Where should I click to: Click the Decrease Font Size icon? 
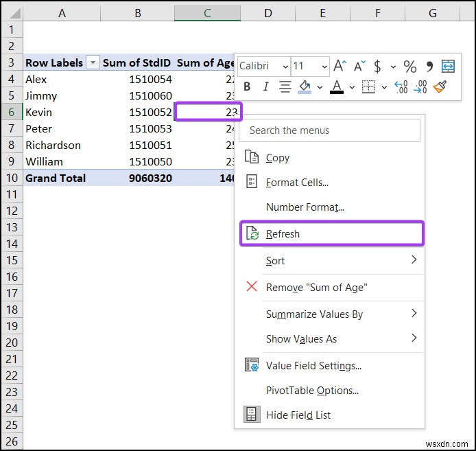click(x=359, y=67)
